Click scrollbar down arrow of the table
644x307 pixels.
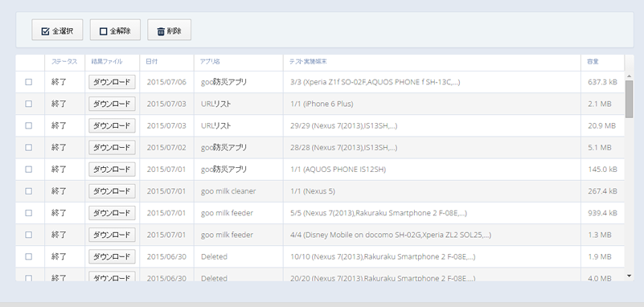630,276
